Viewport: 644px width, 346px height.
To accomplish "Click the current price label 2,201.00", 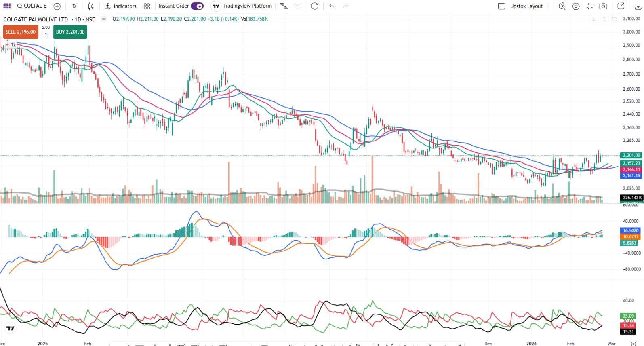I will point(631,155).
